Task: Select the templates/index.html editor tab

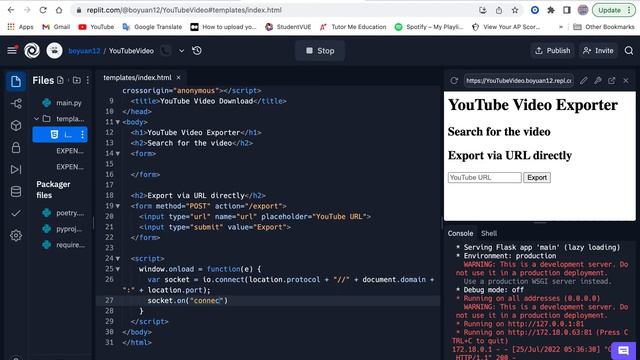Action: [137, 78]
